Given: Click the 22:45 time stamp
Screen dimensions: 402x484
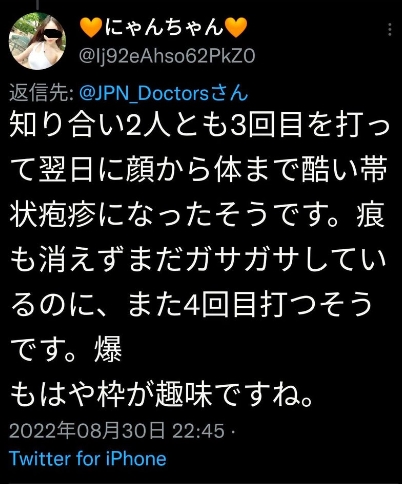Looking at the screenshot, I should point(199,431).
